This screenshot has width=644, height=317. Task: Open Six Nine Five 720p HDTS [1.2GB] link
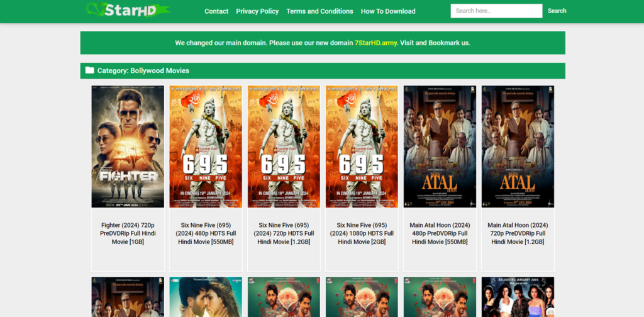pyautogui.click(x=284, y=233)
